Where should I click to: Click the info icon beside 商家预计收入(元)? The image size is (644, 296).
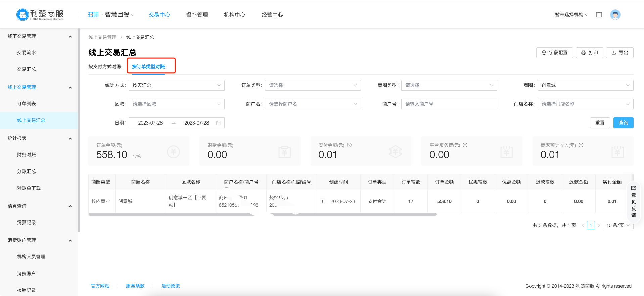[x=581, y=145]
